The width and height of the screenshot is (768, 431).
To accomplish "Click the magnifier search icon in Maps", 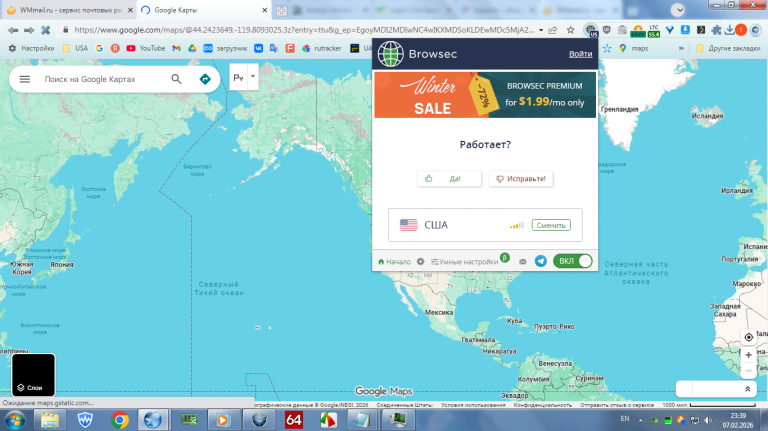I will point(176,79).
